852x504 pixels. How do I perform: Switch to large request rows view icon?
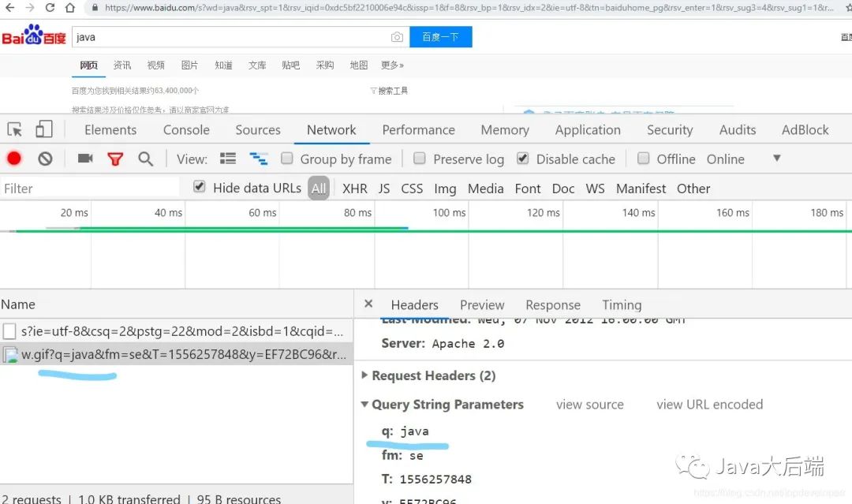pyautogui.click(x=228, y=159)
